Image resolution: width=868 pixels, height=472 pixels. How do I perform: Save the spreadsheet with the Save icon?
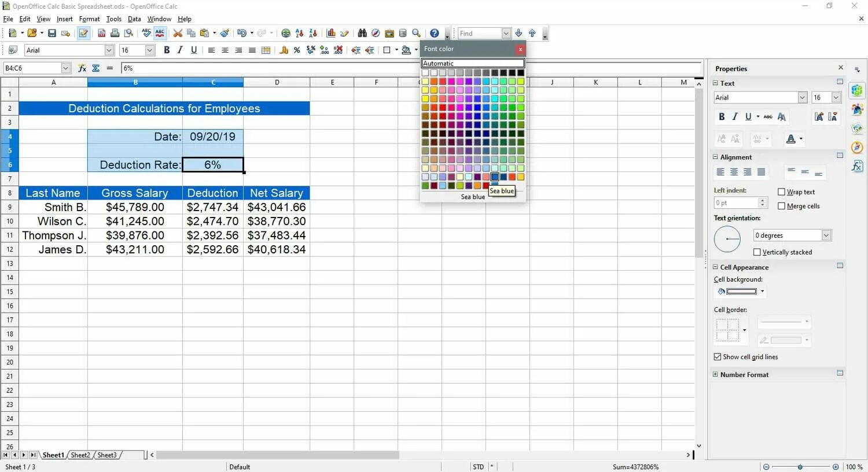tap(52, 34)
